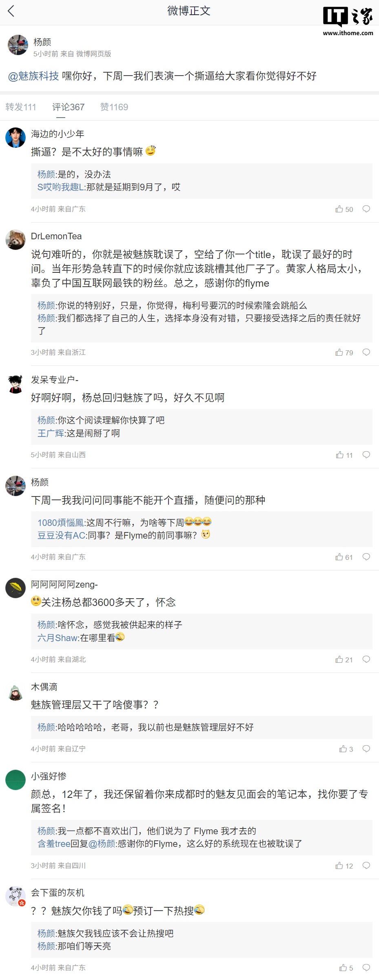Toggle like on 木偶滴's comment
This screenshot has height=980, width=379.
point(343,749)
